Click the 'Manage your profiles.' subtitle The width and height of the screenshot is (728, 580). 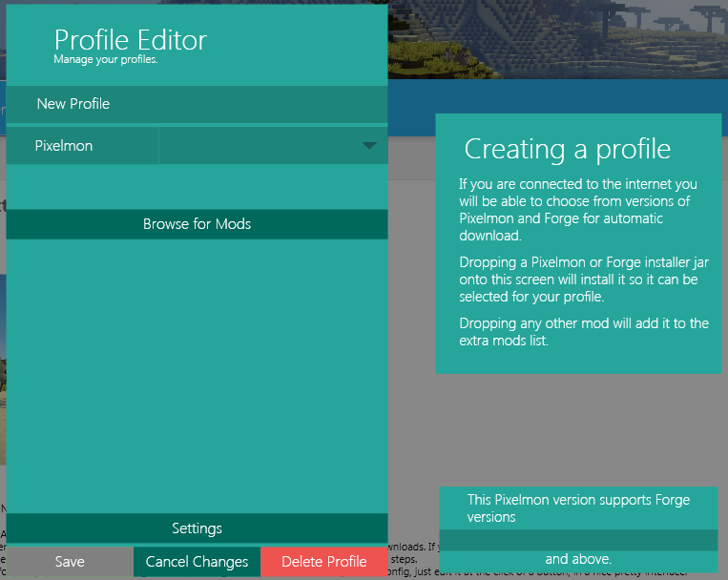(106, 59)
